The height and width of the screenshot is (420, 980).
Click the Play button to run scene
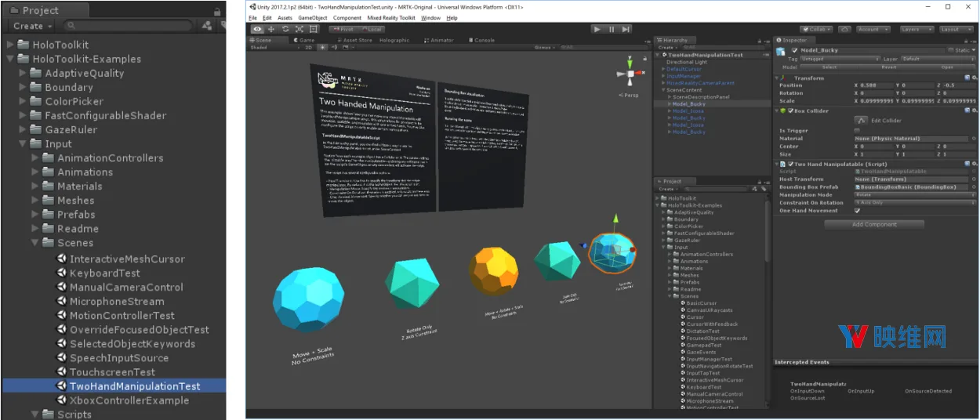point(597,29)
